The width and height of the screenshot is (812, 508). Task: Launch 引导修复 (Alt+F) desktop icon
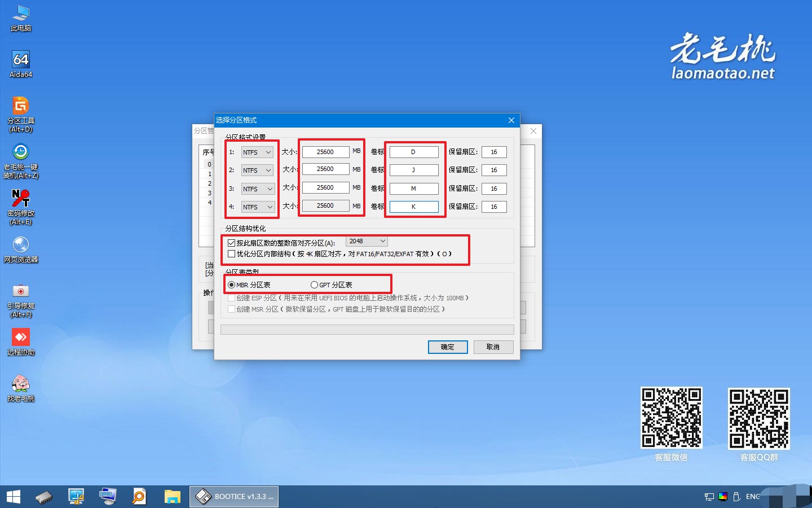pyautogui.click(x=21, y=300)
